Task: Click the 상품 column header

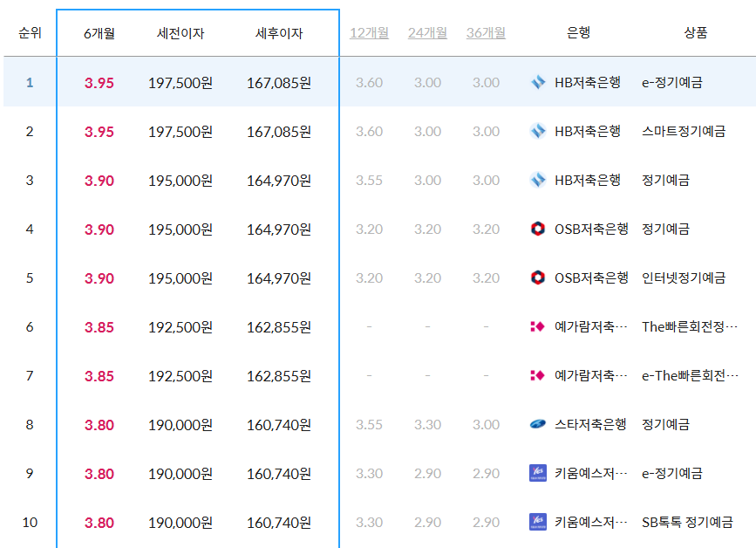Action: (695, 32)
